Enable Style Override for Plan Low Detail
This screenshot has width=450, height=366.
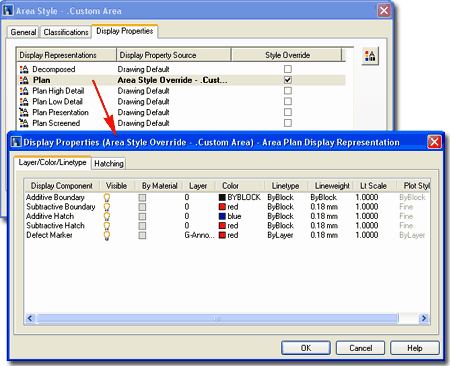pos(288,101)
